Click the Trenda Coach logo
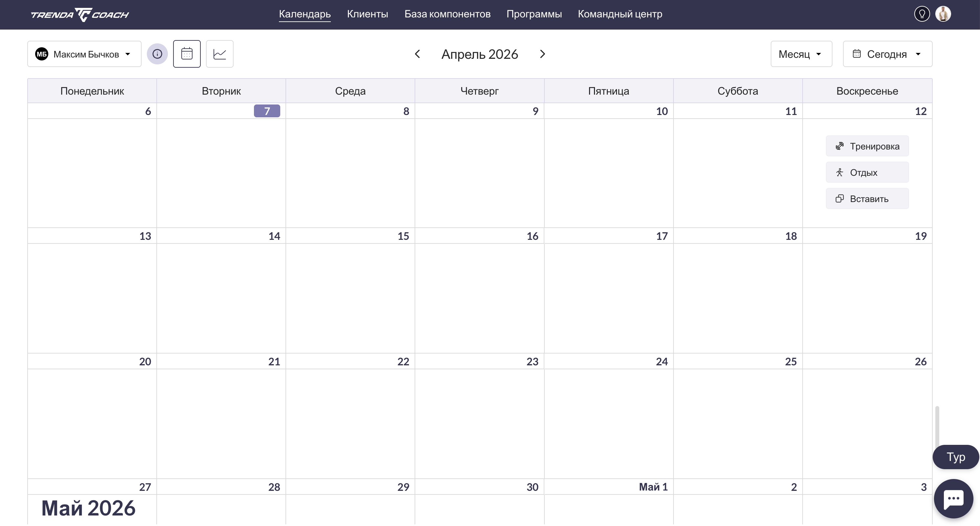980x526 pixels. coord(80,14)
